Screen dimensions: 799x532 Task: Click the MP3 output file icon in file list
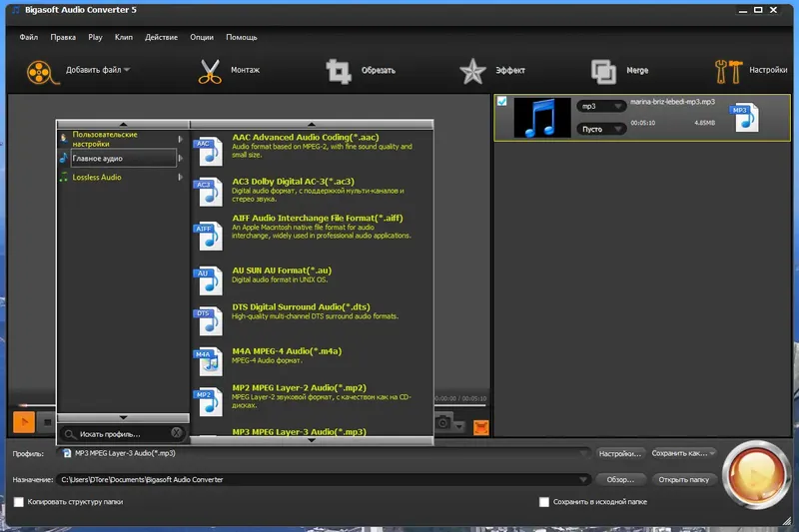[x=744, y=118]
